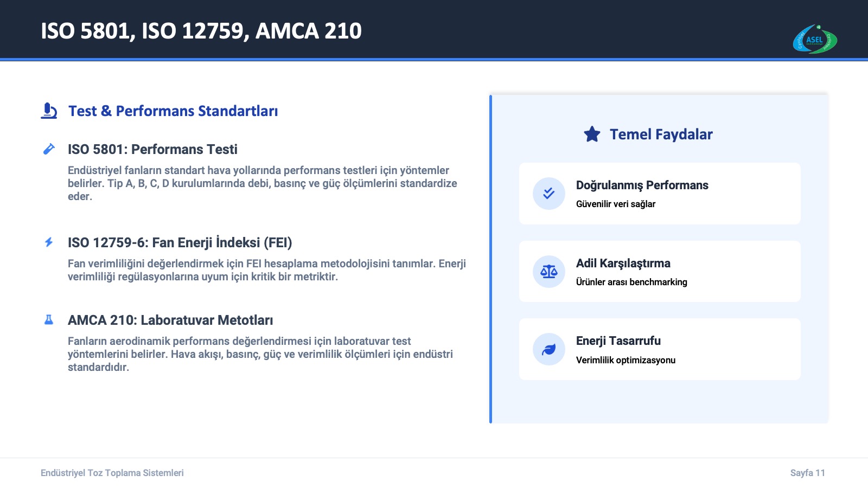This screenshot has height=488, width=868.
Task: Click the microscope icon beside Test & Performans
Action: pos(49,111)
